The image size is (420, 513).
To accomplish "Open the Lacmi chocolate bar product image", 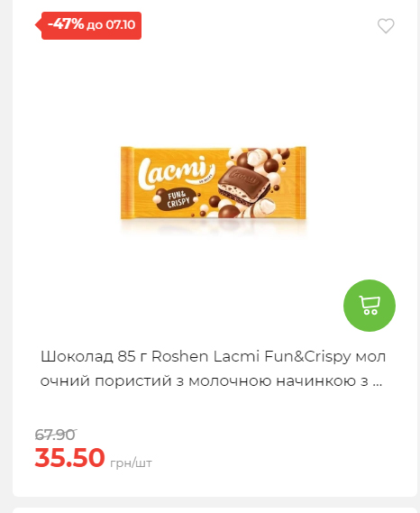I will click(x=214, y=183).
